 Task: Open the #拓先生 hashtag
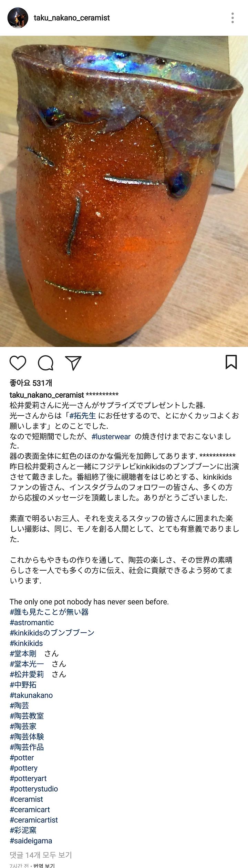[83, 416]
